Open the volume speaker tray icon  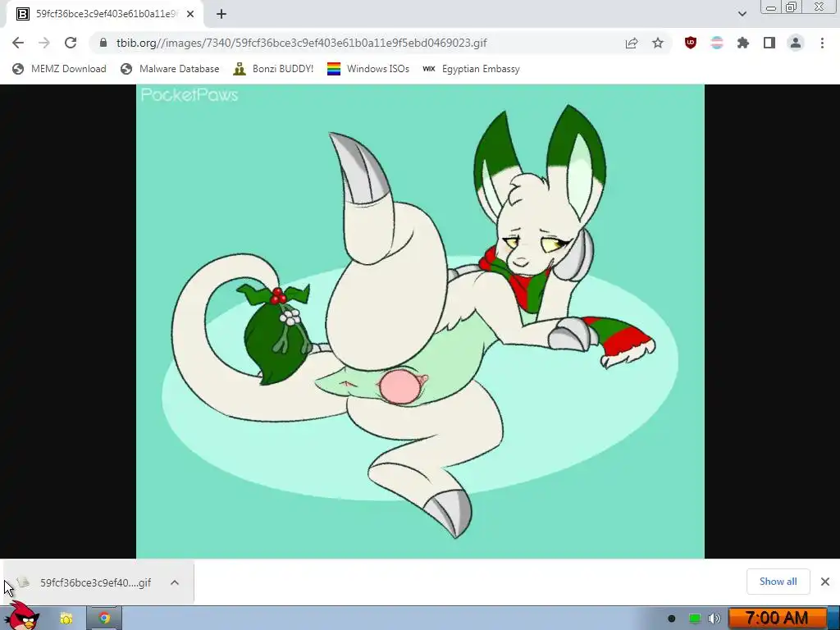714,619
